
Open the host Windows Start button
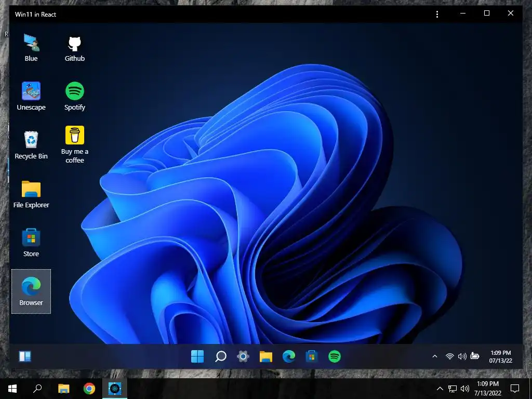[12, 389]
